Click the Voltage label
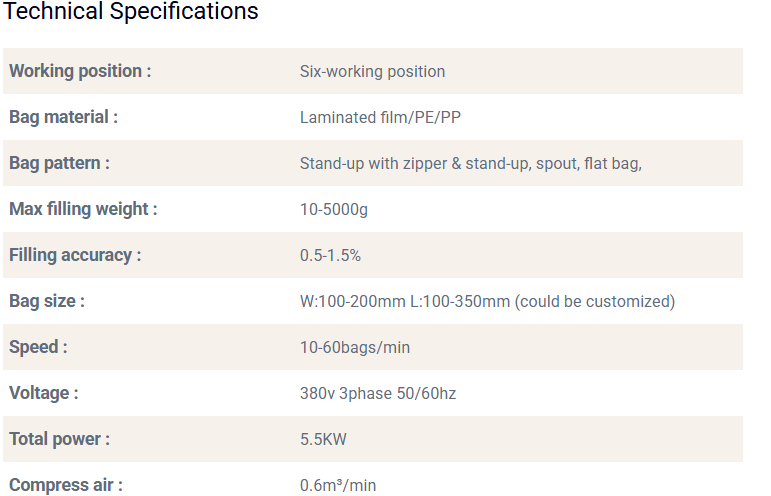The image size is (771, 496). (x=44, y=393)
